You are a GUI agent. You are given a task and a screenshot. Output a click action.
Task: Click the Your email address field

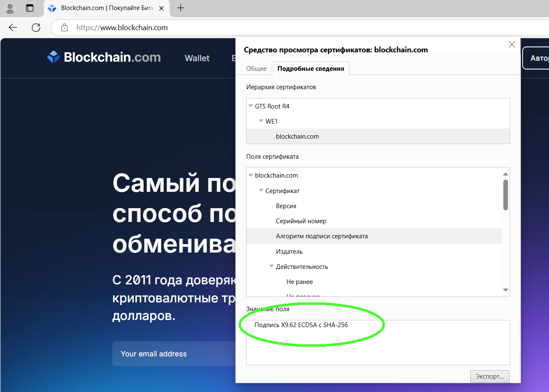(x=174, y=354)
